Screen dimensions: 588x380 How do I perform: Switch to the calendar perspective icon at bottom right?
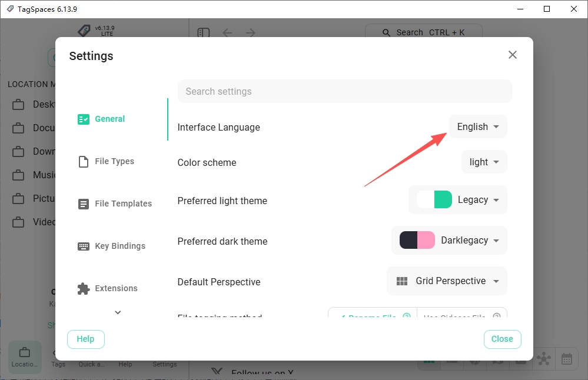tap(567, 359)
